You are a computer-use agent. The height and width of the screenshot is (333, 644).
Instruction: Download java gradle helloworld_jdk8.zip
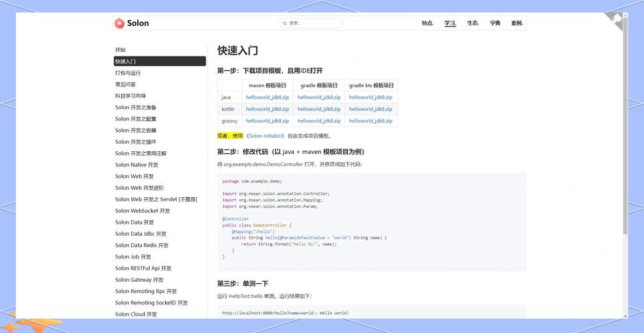pyautogui.click(x=319, y=97)
